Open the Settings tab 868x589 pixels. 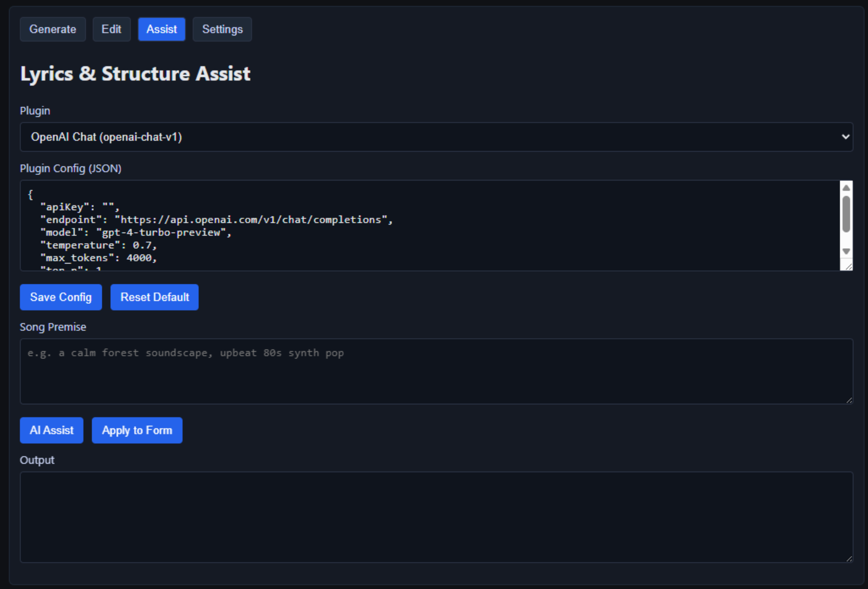[222, 29]
